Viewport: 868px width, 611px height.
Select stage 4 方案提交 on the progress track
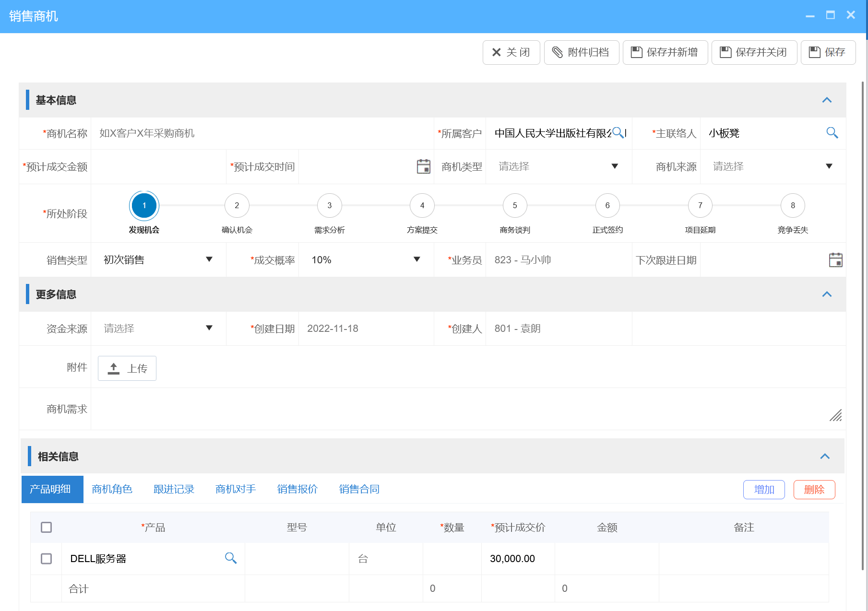422,205
